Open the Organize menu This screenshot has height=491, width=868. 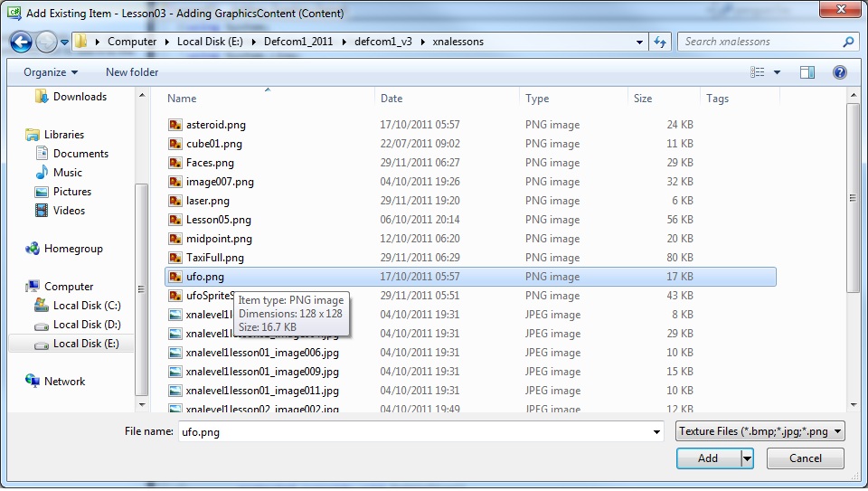51,72
